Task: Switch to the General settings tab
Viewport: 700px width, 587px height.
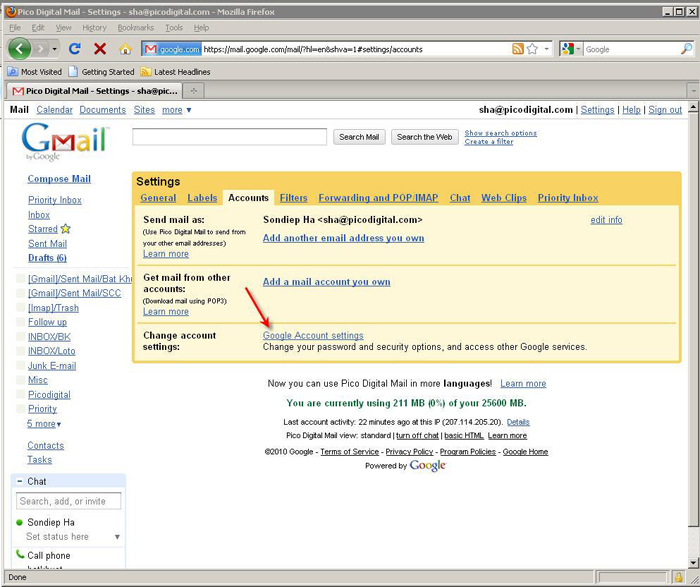Action: point(158,198)
